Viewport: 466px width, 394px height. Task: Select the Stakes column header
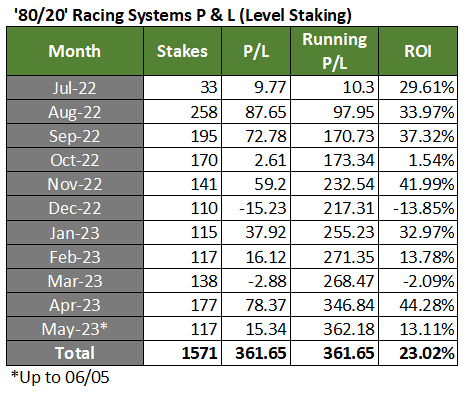182,51
